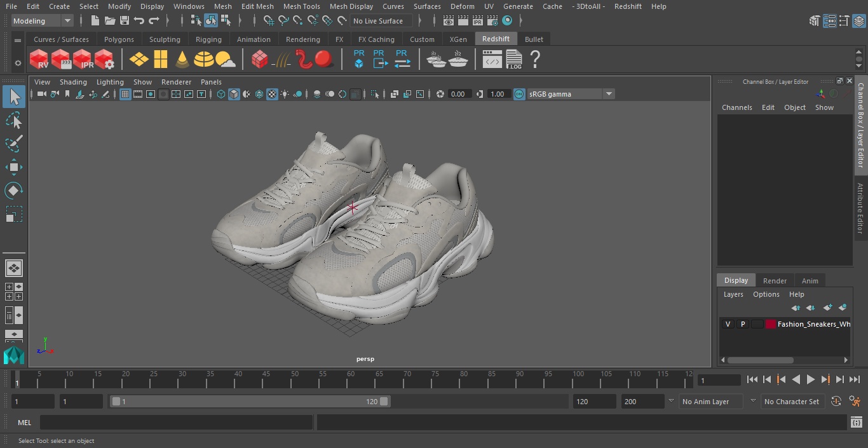This screenshot has height=448, width=868.
Task: Click the Undo arrow icon
Action: (139, 21)
